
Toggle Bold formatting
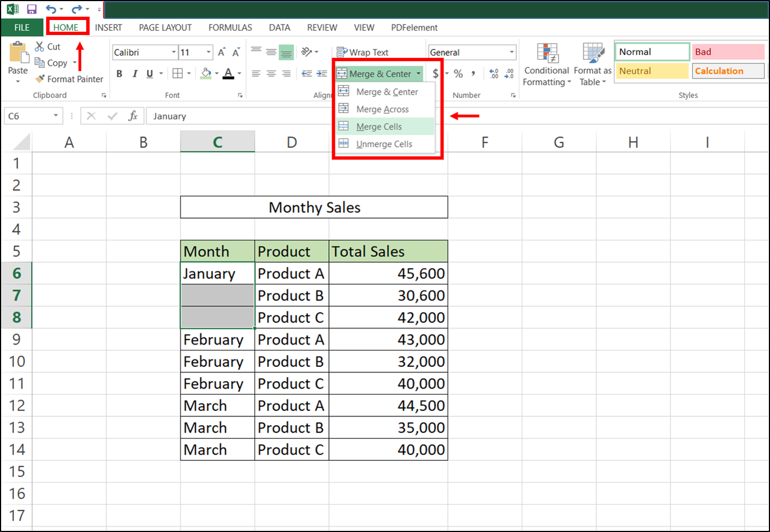(x=119, y=73)
